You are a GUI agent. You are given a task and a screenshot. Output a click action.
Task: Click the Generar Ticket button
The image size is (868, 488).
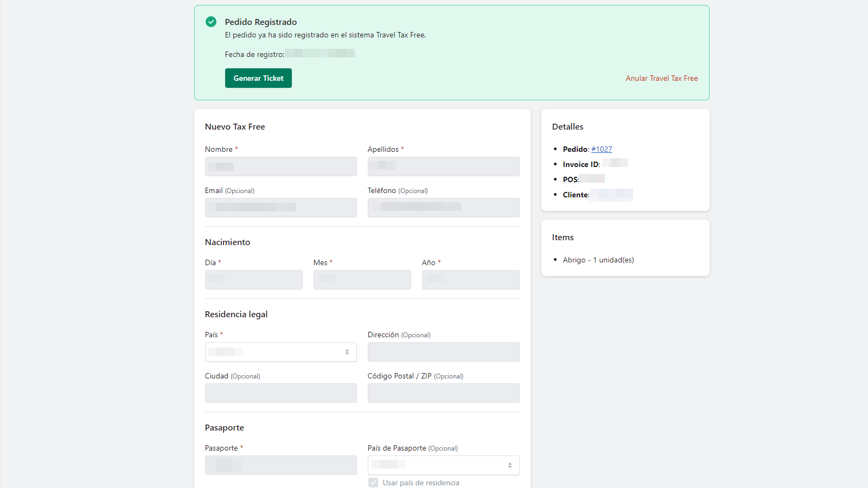pos(258,78)
